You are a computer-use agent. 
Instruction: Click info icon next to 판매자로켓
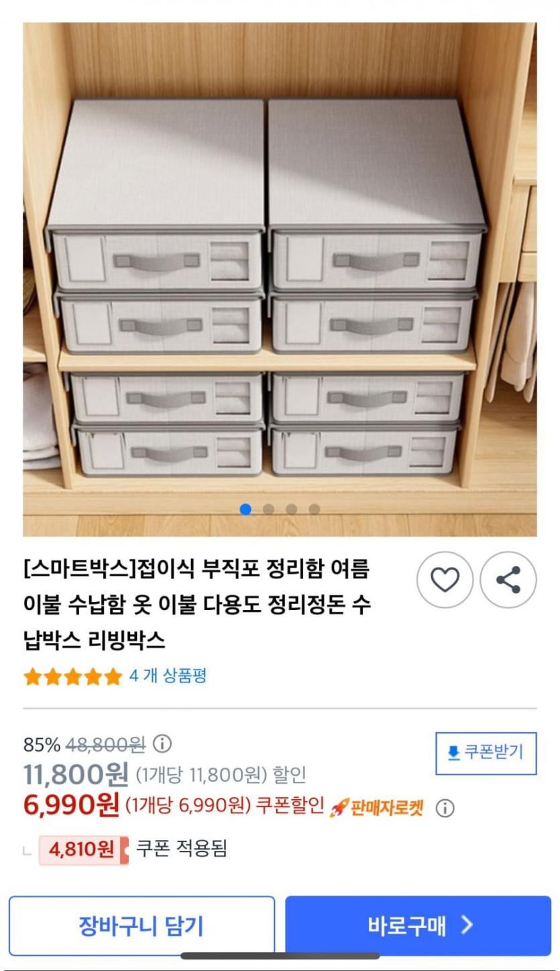point(445,808)
